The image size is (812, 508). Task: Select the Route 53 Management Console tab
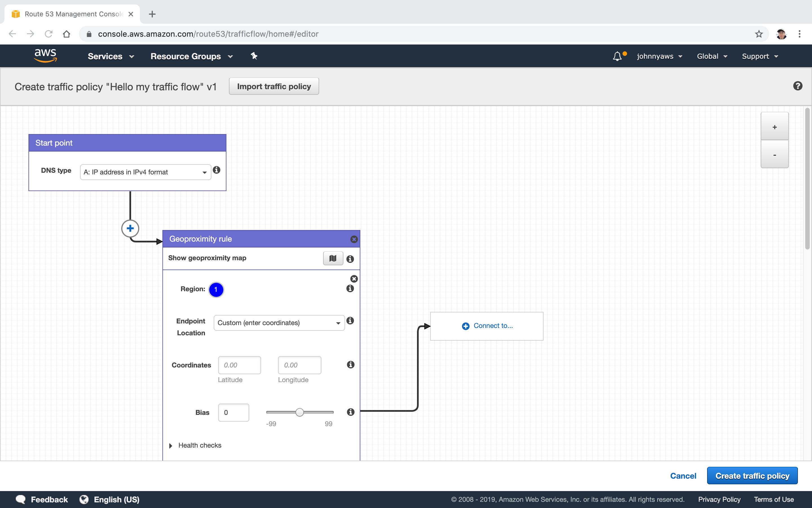click(x=72, y=14)
